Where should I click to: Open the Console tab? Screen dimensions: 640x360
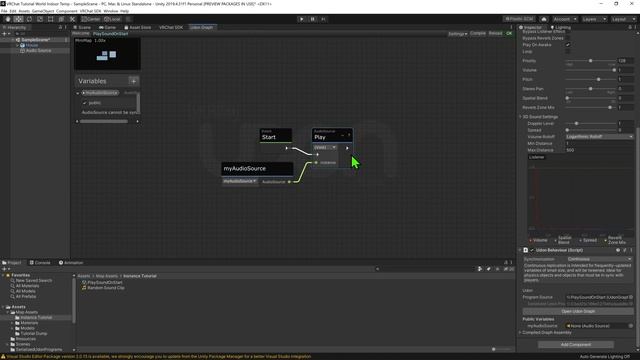tap(40, 262)
